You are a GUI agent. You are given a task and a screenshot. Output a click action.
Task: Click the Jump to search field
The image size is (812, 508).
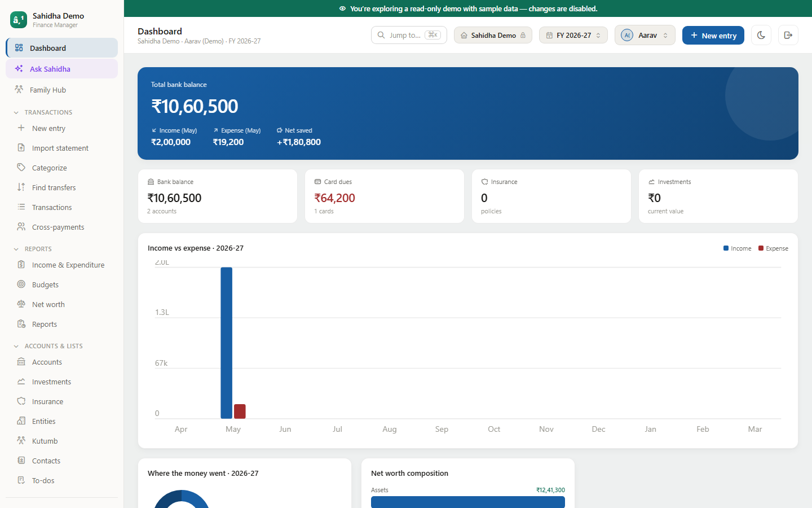[409, 35]
